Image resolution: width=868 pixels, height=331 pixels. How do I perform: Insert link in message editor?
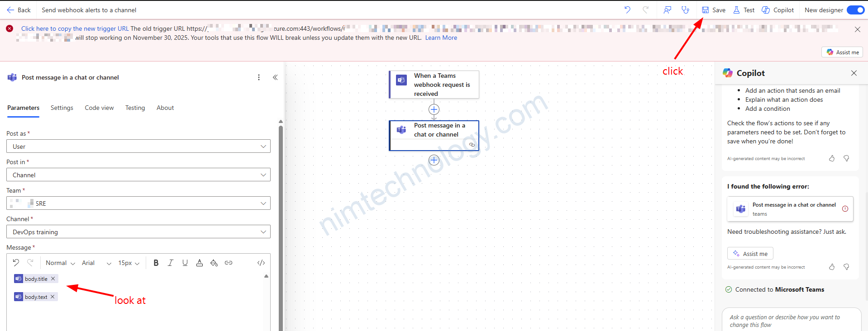[x=229, y=263]
